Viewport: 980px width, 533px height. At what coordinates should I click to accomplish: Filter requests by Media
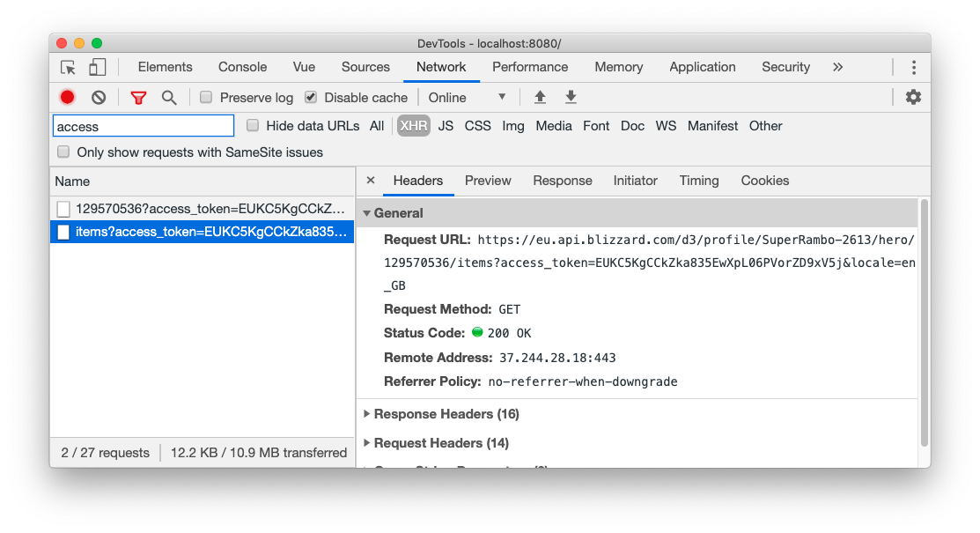(x=554, y=126)
